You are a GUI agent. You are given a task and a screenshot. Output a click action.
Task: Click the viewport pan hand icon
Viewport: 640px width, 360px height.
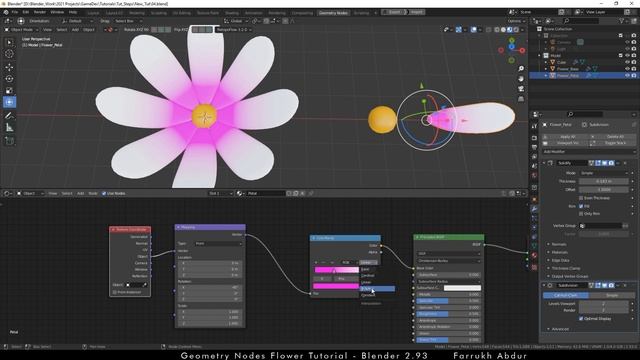tap(521, 79)
